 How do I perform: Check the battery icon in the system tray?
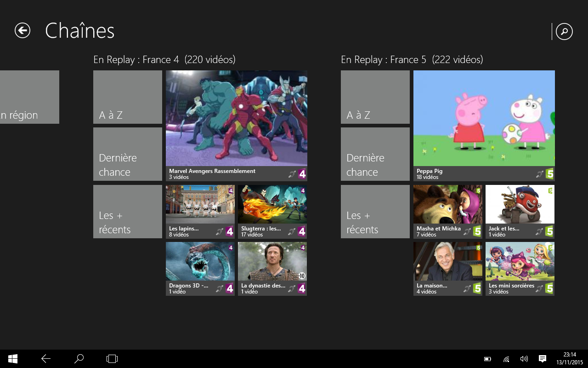(x=488, y=359)
